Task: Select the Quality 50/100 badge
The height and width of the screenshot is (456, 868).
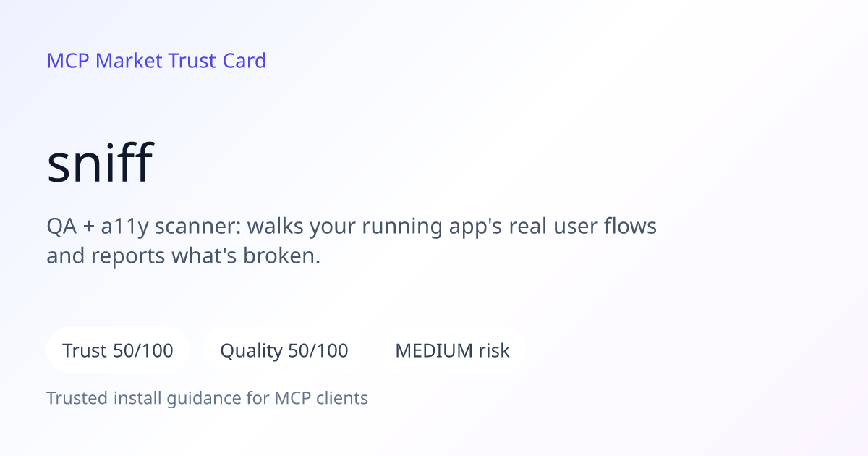Action: [284, 351]
